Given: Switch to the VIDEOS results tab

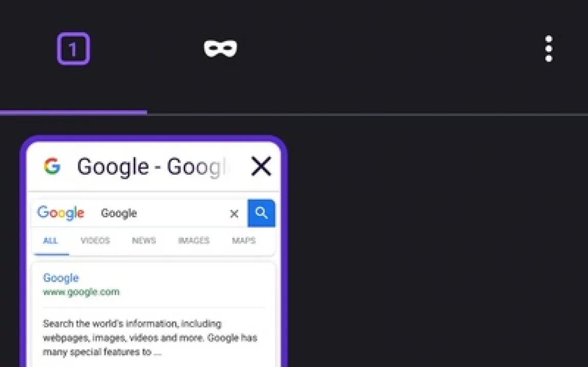Looking at the screenshot, I should point(95,240).
